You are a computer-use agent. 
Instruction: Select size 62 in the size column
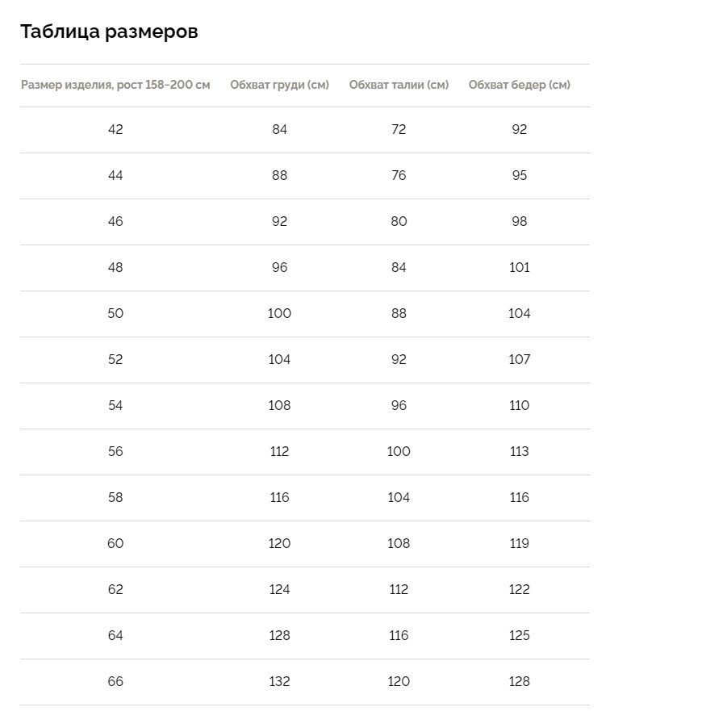115,589
